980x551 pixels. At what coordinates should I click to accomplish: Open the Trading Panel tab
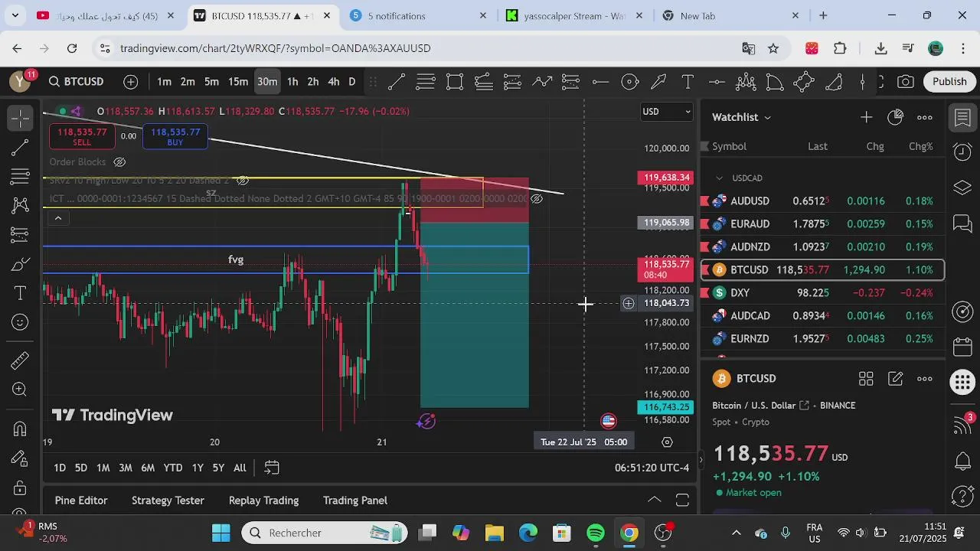[x=355, y=500]
